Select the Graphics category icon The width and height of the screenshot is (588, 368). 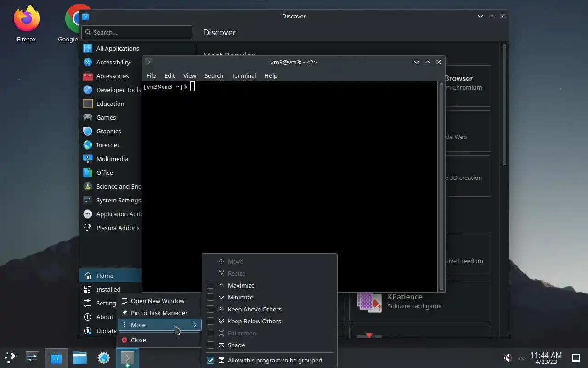pos(88,131)
